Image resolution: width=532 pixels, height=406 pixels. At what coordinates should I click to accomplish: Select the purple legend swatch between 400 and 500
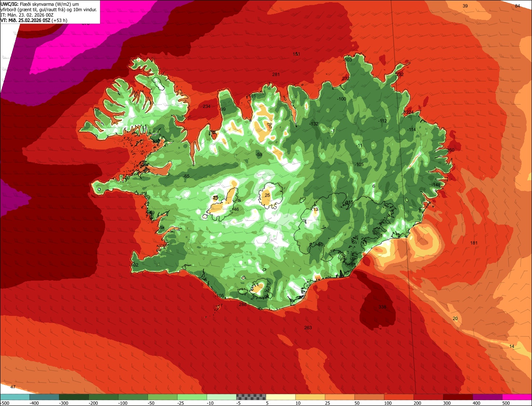point(487,397)
